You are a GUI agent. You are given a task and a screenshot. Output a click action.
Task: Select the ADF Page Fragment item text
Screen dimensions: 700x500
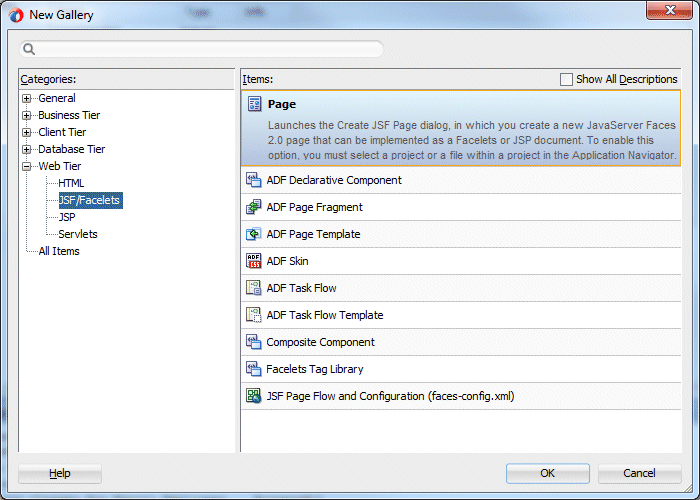[314, 207]
